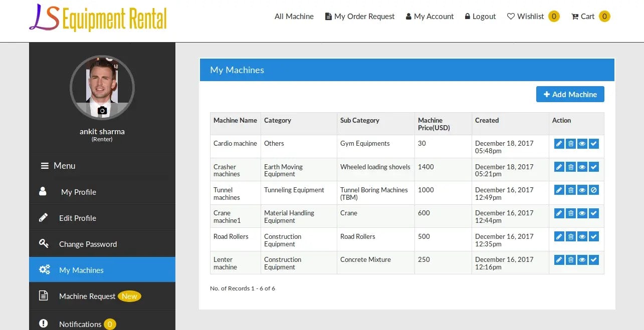Image resolution: width=644 pixels, height=330 pixels.
Task: Open My Order Request from the top menu
Action: [x=359, y=16]
